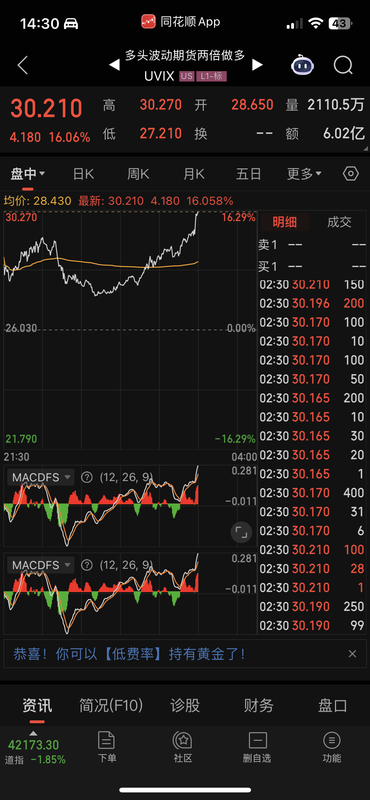Open the 资讯 news tab

click(x=37, y=706)
